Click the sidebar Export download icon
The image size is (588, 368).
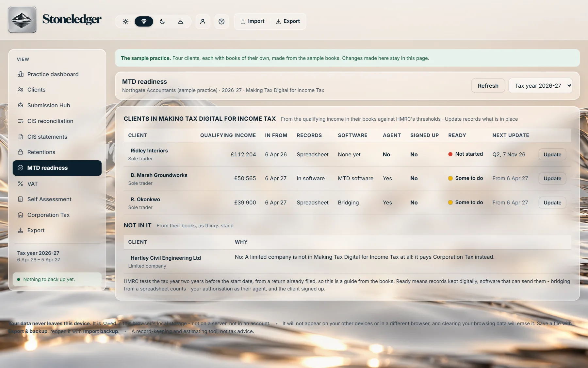click(21, 230)
